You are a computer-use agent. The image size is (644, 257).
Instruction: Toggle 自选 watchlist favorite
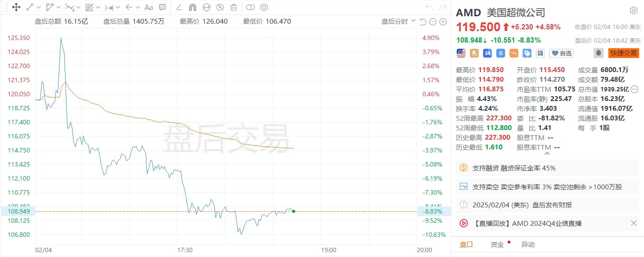[561, 53]
